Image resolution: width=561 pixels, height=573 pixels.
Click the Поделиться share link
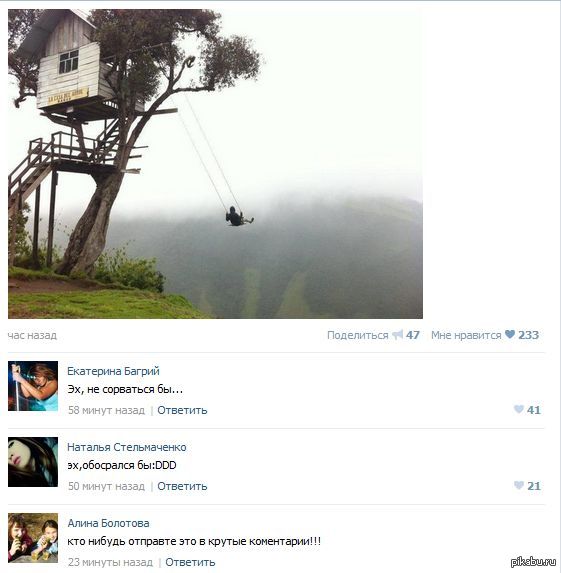[357, 335]
